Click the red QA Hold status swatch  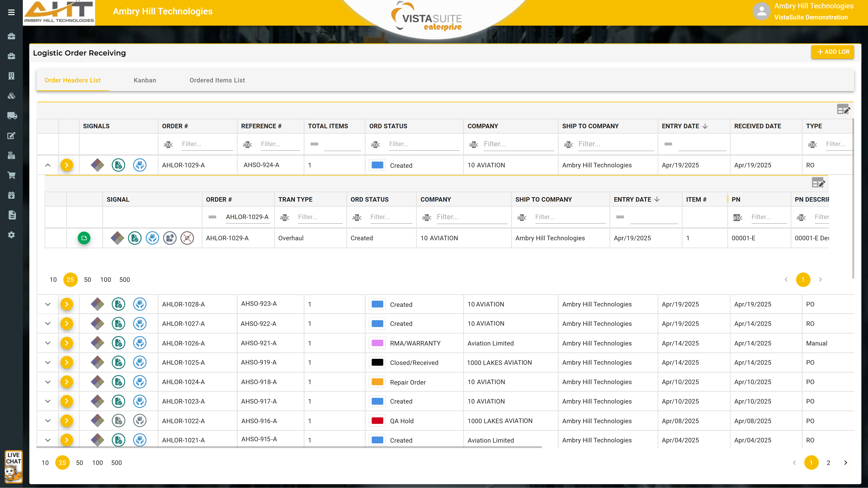click(x=377, y=421)
